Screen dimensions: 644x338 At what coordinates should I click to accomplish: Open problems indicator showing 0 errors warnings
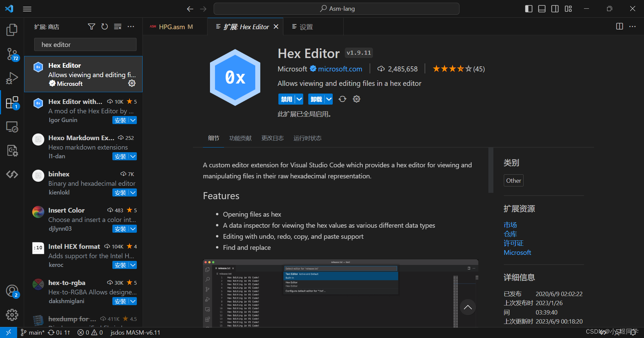pos(90,332)
